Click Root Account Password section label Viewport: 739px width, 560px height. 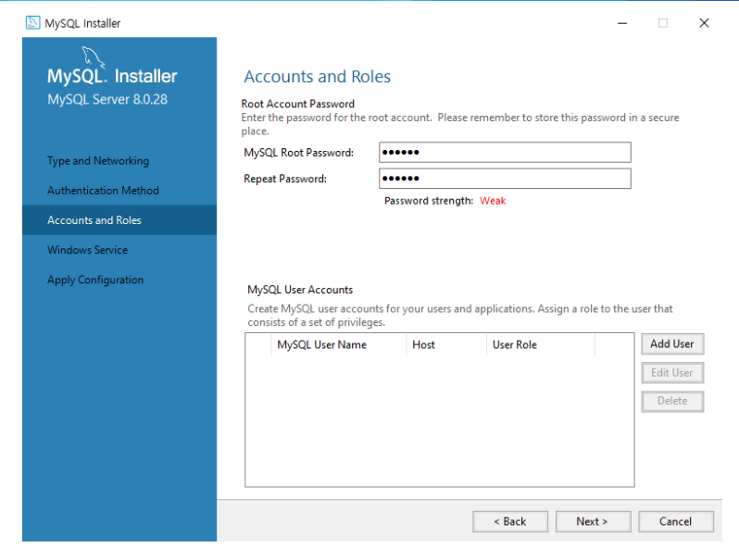click(298, 104)
